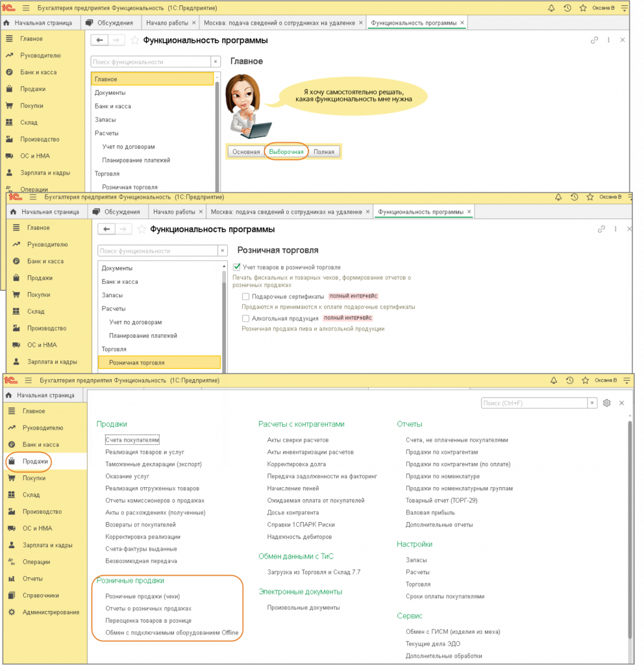The width and height of the screenshot is (644, 665).
Task: Switch to the Выборочная functionality option
Action: (286, 152)
